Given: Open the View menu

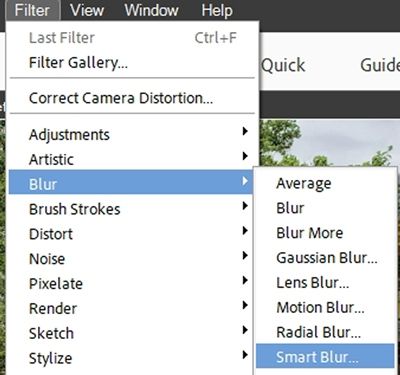Looking at the screenshot, I should [x=87, y=10].
